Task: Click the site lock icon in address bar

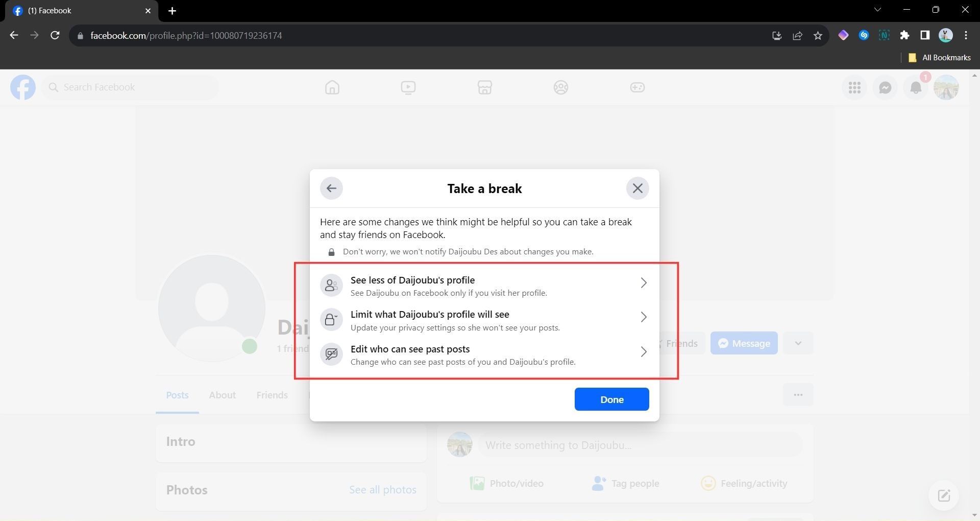Action: 80,36
